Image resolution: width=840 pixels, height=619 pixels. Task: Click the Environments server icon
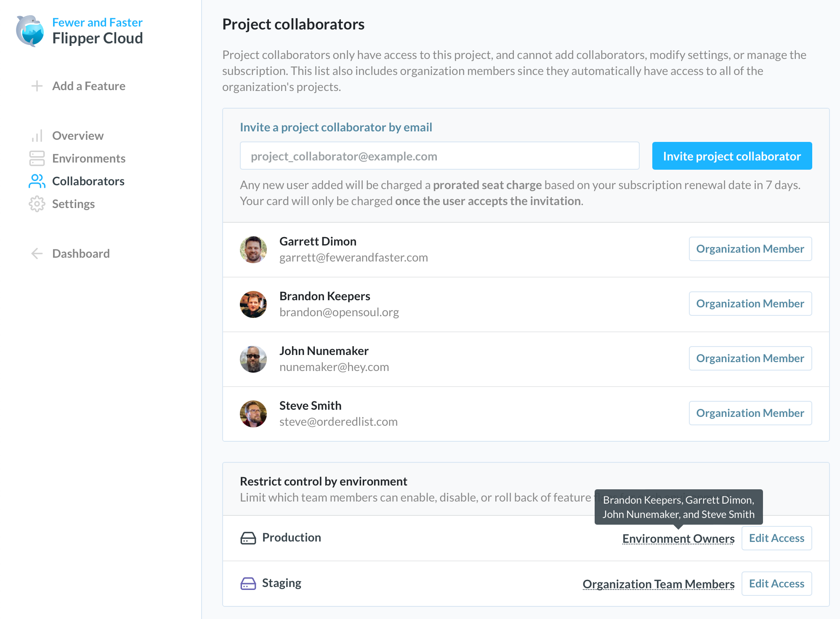[37, 158]
